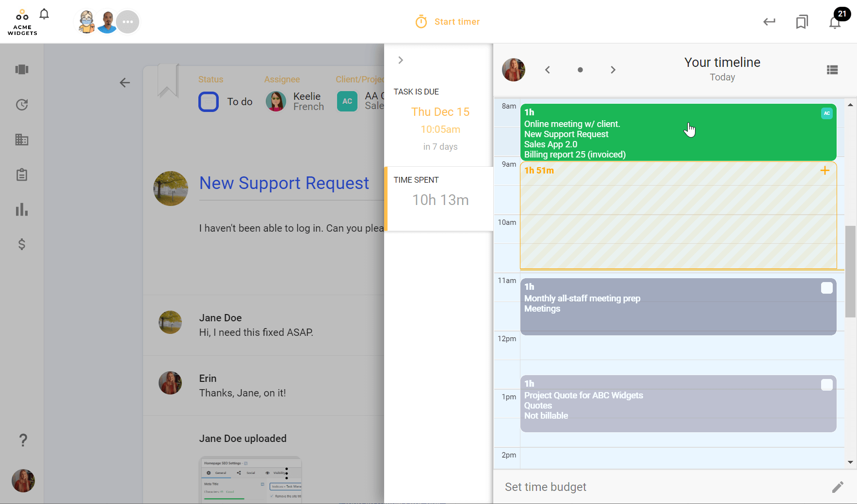The image size is (857, 504).
Task: Go back using the task back arrow
Action: tap(125, 83)
